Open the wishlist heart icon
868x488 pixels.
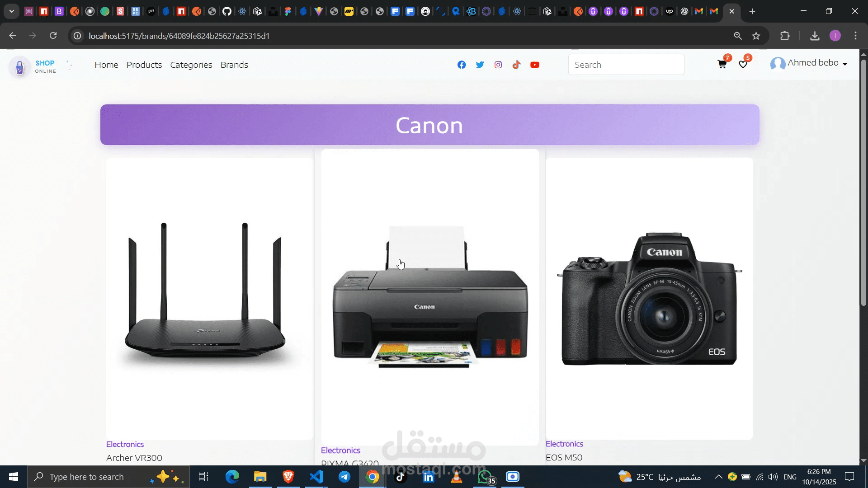click(743, 64)
